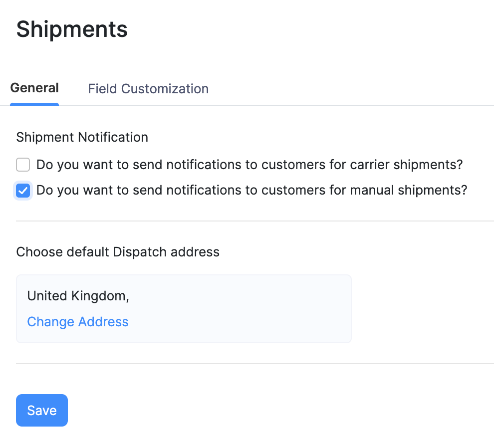Click the United Kingdom address text

coord(77,296)
